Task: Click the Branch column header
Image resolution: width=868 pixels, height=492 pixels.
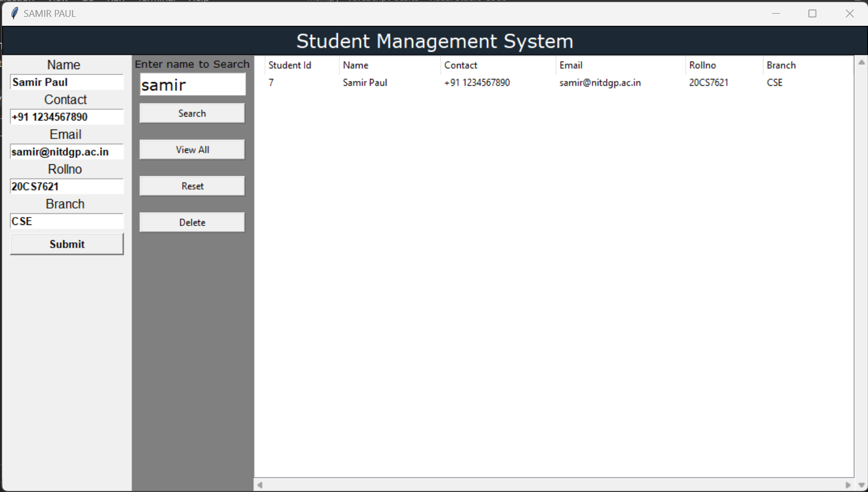Action: [781, 65]
